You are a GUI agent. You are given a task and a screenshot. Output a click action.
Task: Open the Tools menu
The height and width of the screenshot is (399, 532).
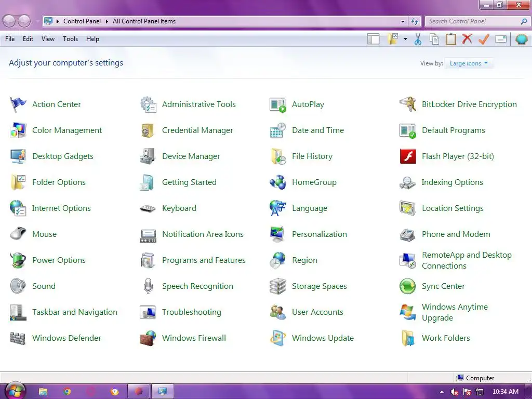point(70,39)
